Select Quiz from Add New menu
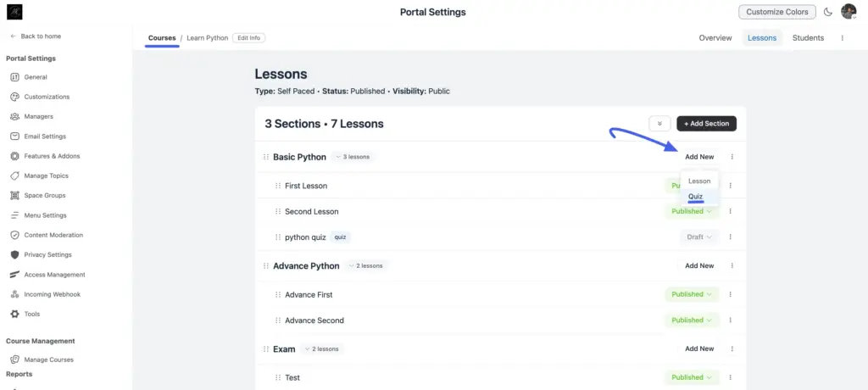This screenshot has height=390, width=868. pos(695,197)
